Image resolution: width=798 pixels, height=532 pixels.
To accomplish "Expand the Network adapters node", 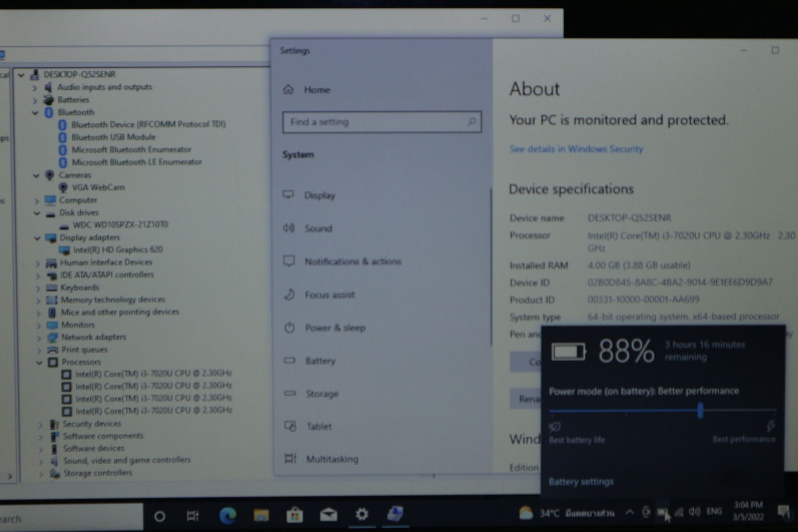I will point(38,338).
